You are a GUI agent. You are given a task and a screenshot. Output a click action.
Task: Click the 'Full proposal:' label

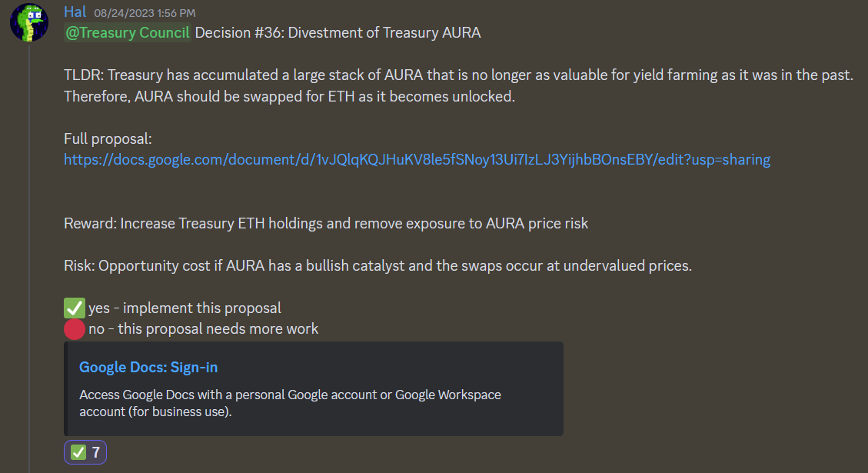click(x=108, y=139)
